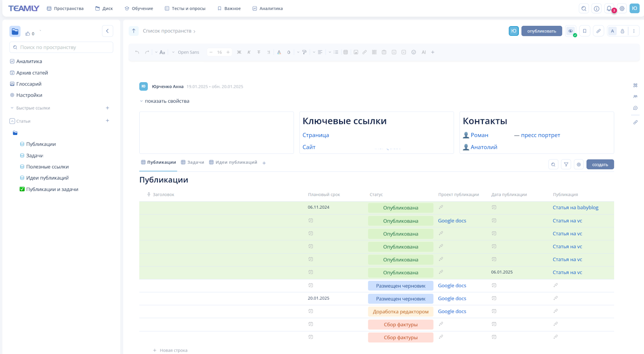The width and height of the screenshot is (644, 354).
Task: Open highlight fill color drop icon
Action: (289, 52)
